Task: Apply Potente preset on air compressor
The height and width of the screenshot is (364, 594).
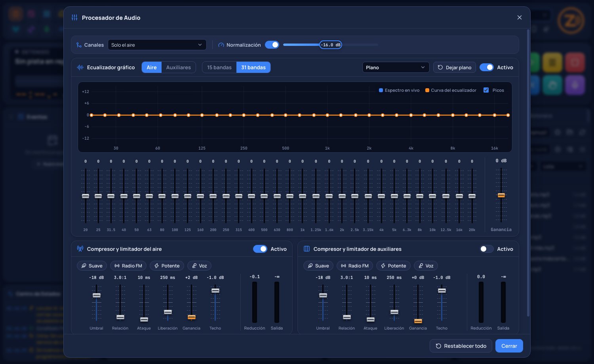Action: 167,266
